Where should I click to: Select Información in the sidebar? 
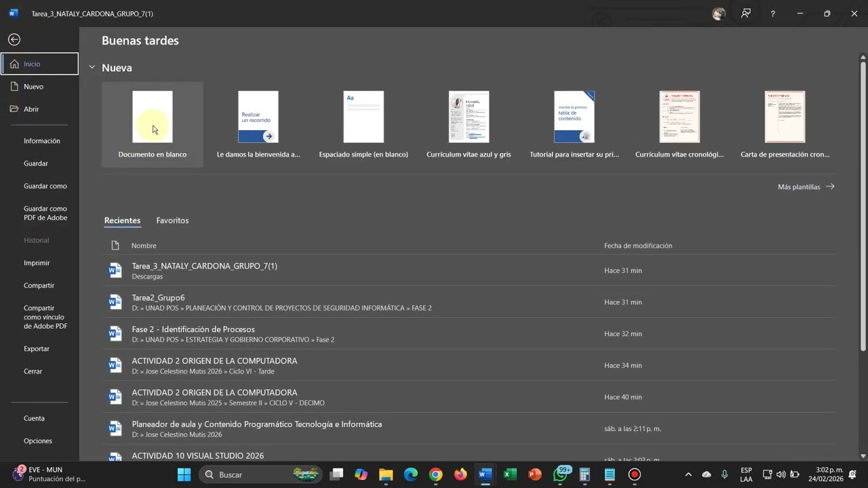tap(41, 141)
